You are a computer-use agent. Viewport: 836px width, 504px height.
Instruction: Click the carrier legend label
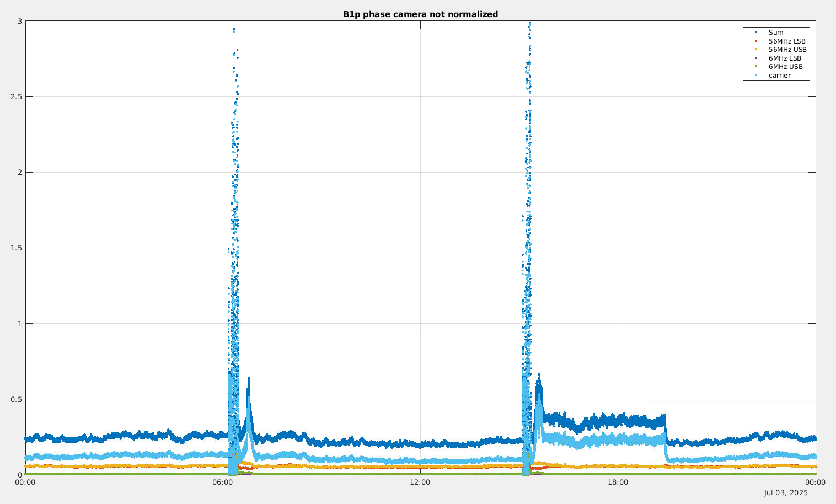(x=779, y=76)
